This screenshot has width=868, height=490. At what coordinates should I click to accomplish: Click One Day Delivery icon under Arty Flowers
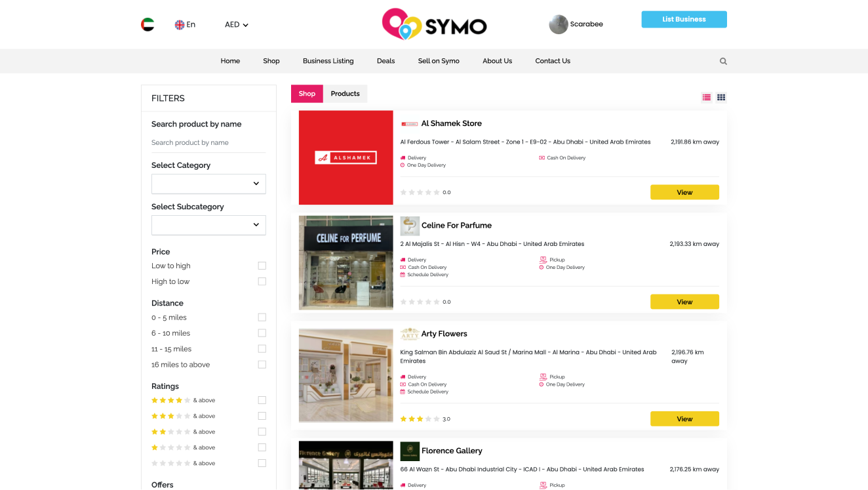tap(542, 384)
